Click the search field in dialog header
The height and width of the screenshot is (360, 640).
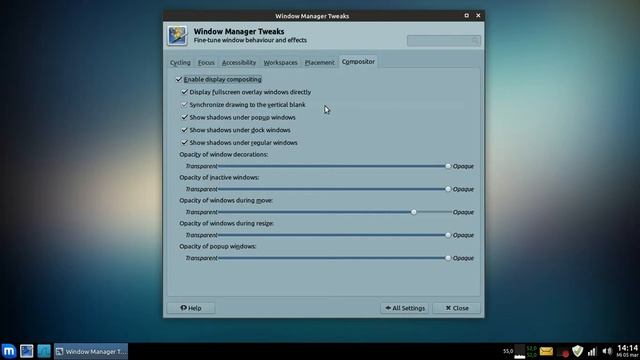[x=444, y=40]
